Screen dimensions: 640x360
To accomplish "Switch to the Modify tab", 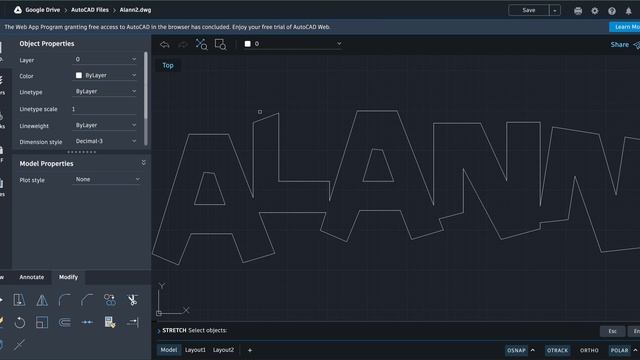I will point(68,277).
